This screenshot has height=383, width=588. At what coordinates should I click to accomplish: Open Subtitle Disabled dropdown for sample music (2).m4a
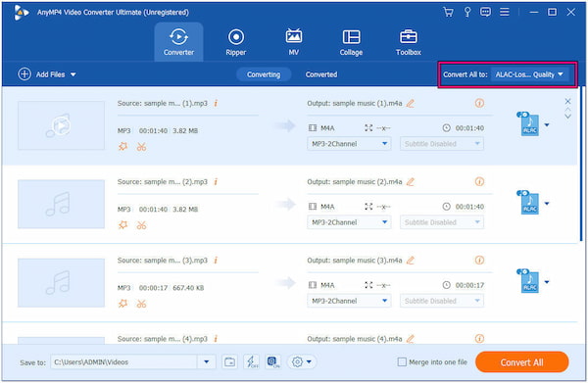442,222
